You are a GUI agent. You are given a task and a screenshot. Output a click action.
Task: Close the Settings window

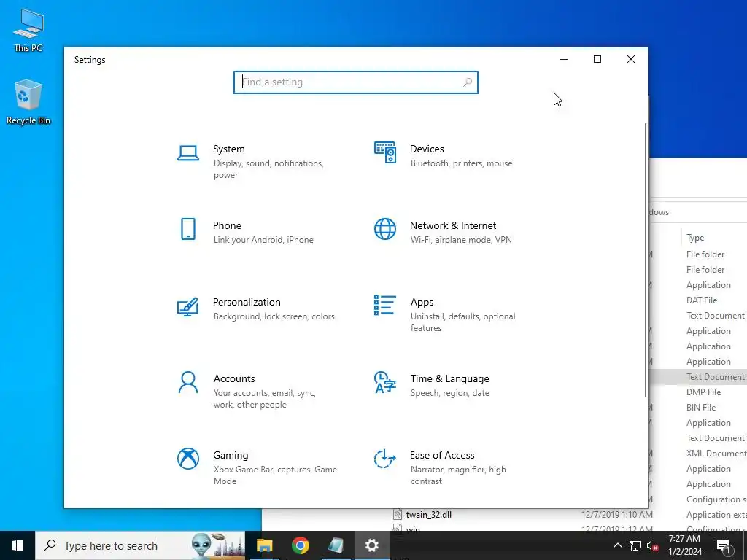point(631,59)
